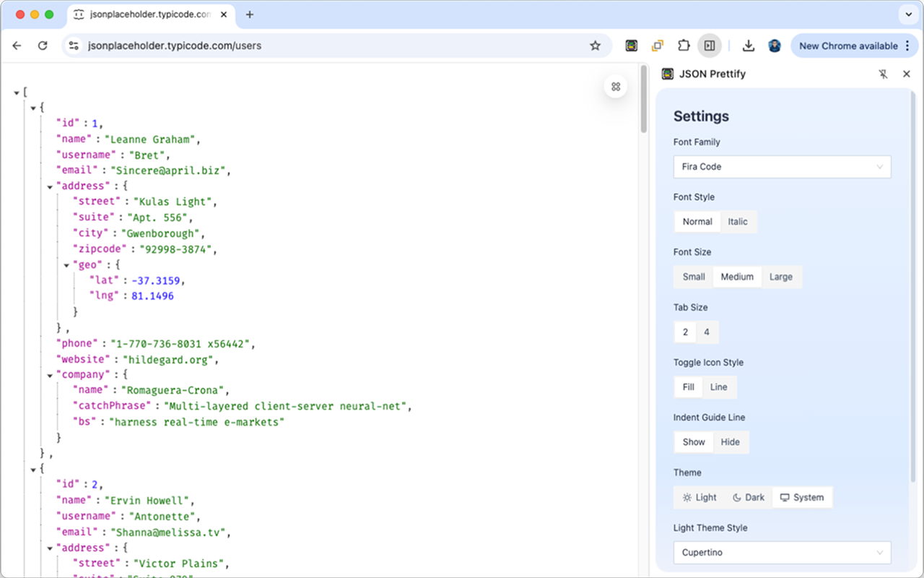Choose Large font size

coord(781,277)
